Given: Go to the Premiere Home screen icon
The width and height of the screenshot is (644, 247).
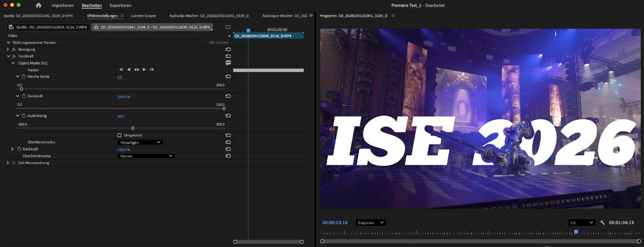Looking at the screenshot, I should [x=39, y=5].
